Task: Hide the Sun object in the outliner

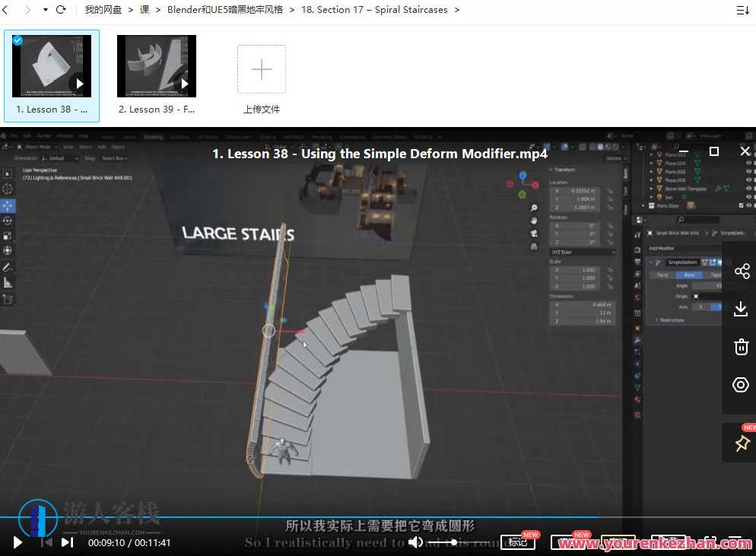Action: coord(749,197)
